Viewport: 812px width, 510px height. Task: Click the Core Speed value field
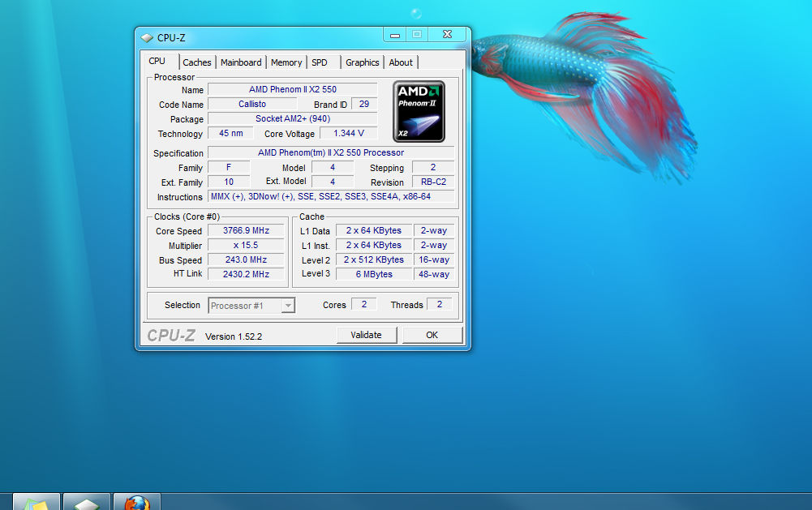coord(246,231)
